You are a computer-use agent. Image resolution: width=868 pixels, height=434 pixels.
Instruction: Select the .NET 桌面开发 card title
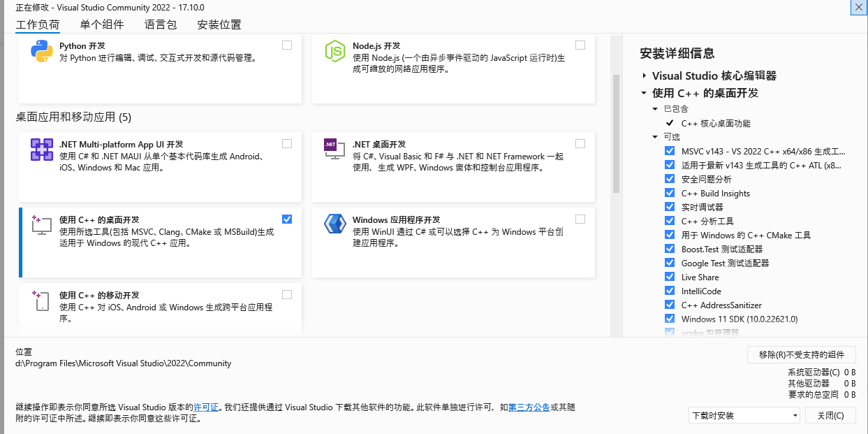(x=379, y=144)
